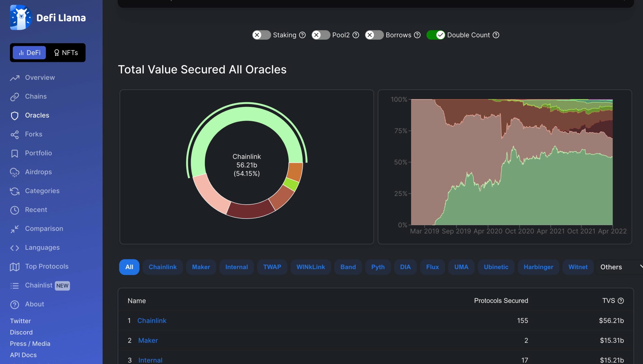Disable the Double Count toggle
This screenshot has width=643, height=364.
coord(436,35)
